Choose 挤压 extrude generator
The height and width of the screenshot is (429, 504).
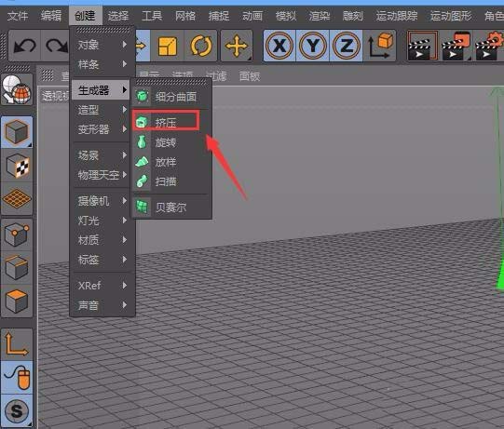(x=171, y=122)
